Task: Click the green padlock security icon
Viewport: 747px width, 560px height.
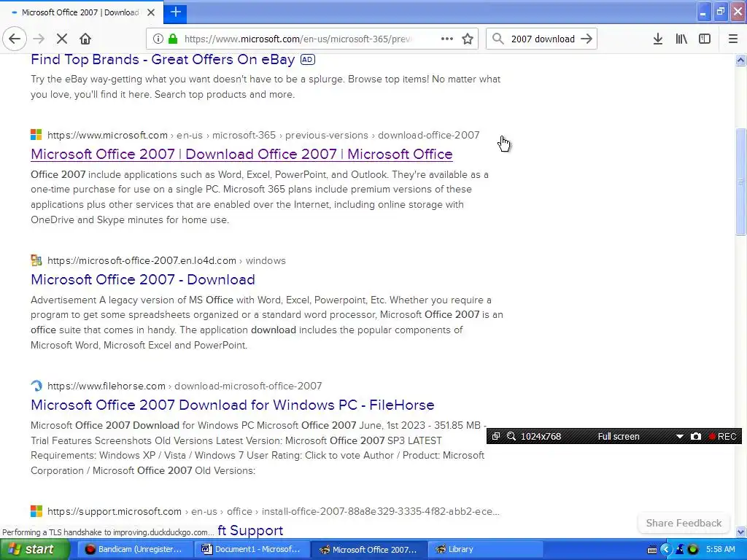Action: 173,39
